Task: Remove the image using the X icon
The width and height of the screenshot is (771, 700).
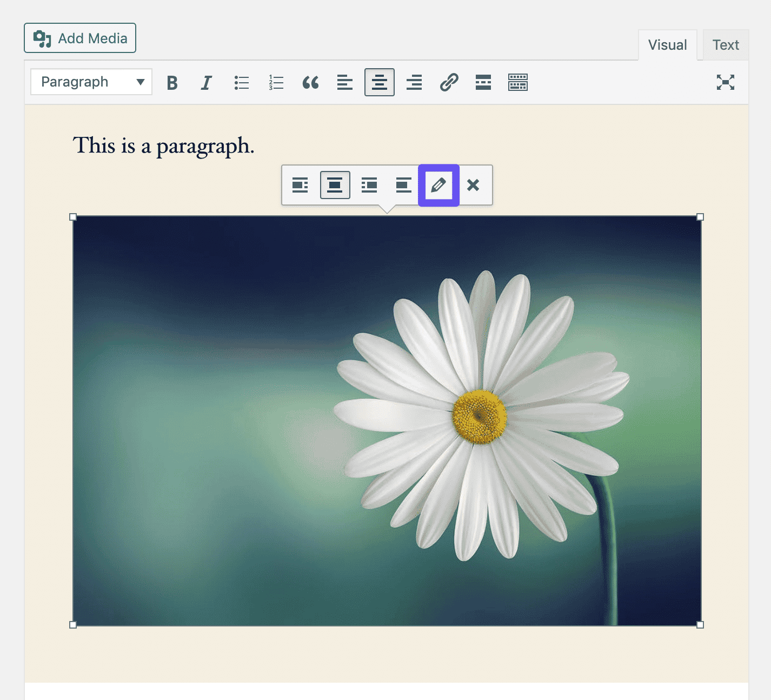Action: (473, 185)
